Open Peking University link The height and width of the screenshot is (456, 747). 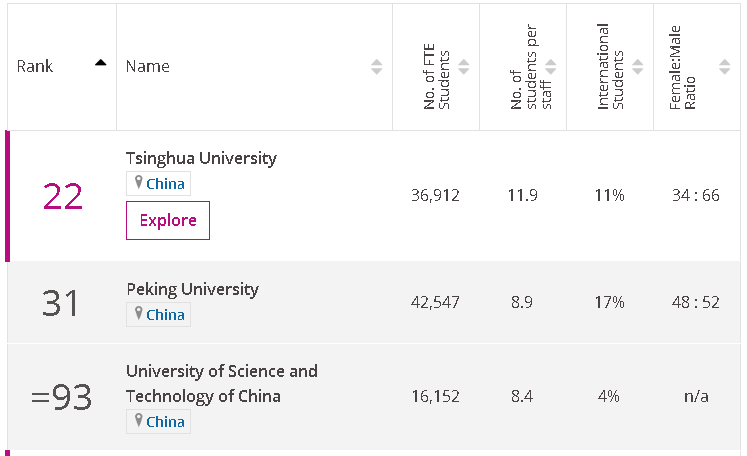point(192,289)
